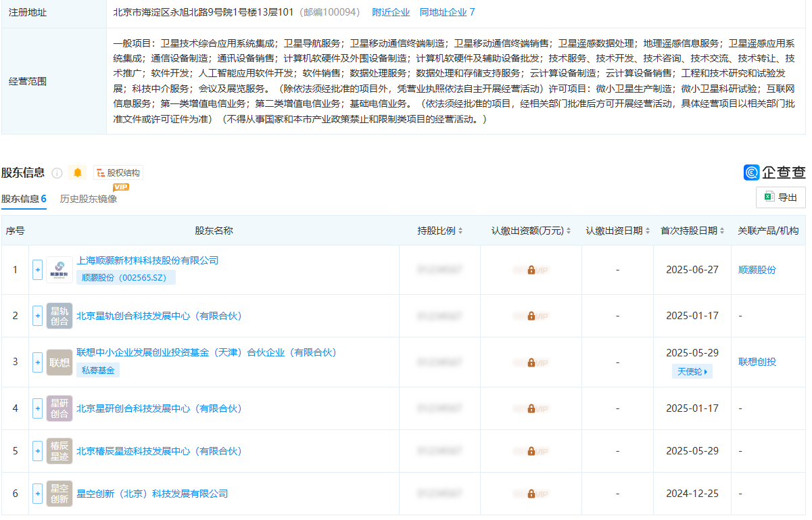Click the 股东名称 column header
The image size is (812, 520).
point(214,231)
